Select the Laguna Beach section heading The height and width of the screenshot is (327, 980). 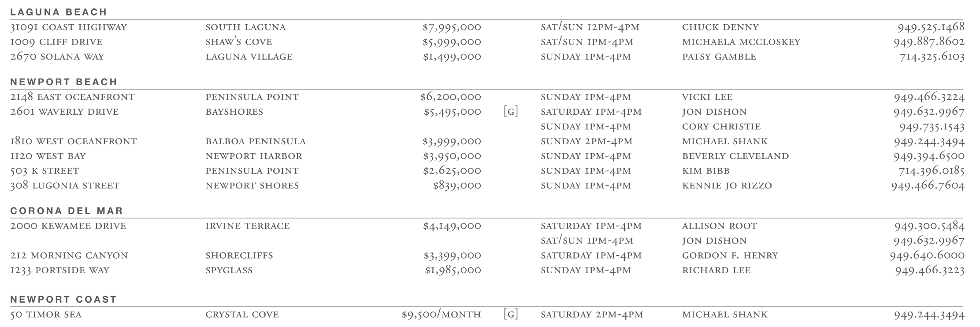pyautogui.click(x=59, y=12)
